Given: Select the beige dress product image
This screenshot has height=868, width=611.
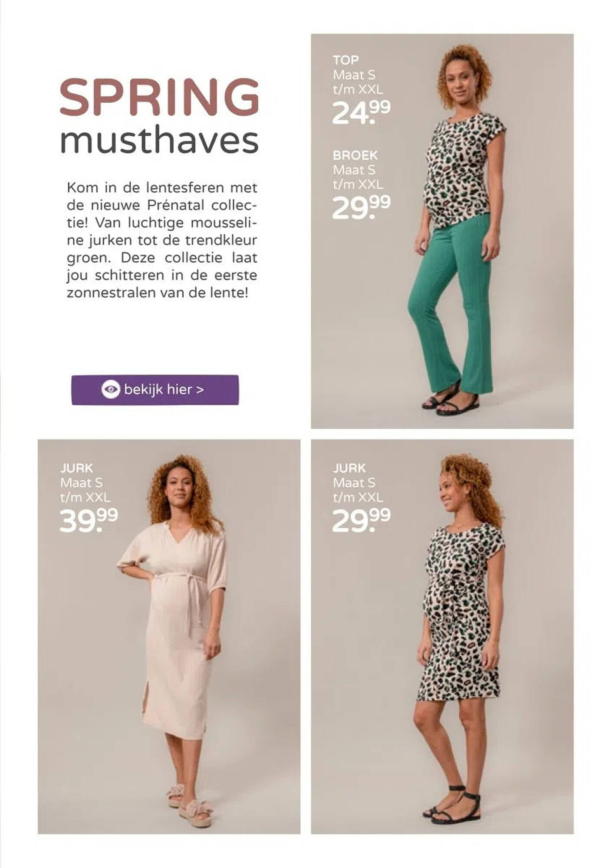Looking at the screenshot, I should [169, 636].
